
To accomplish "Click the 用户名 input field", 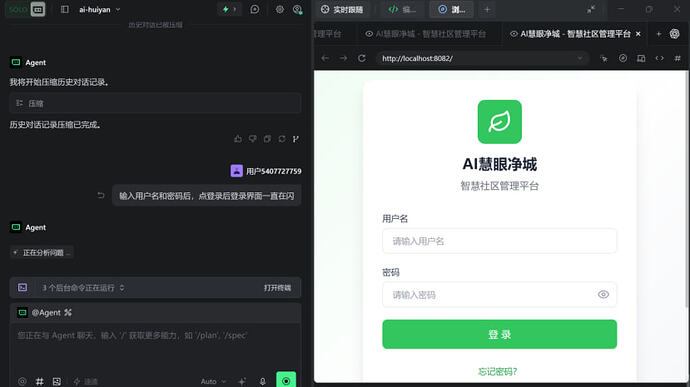I will coord(499,241).
